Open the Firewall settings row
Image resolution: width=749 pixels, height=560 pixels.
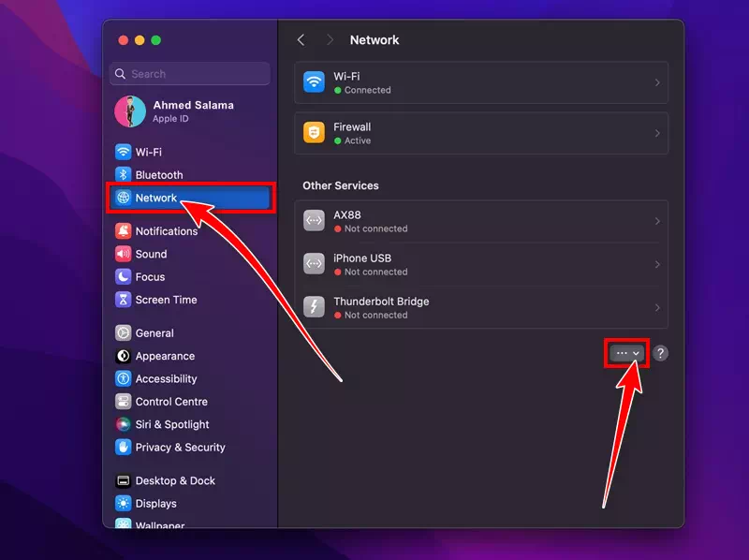(x=481, y=133)
